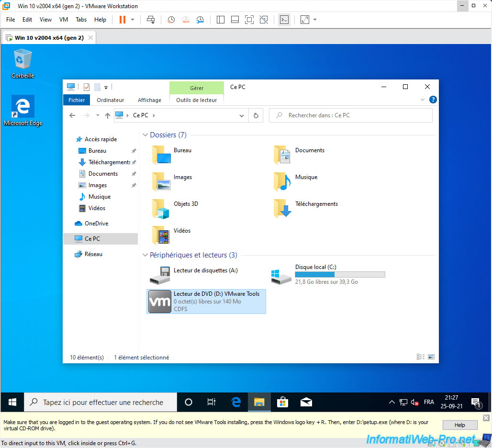The image size is (492, 448).
Task: Open the VM menu in VMware
Action: click(x=63, y=20)
